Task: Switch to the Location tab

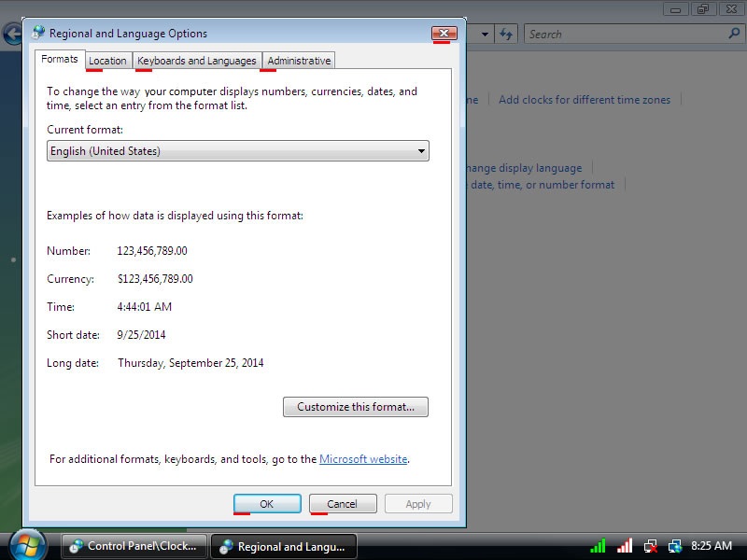Action: [107, 61]
